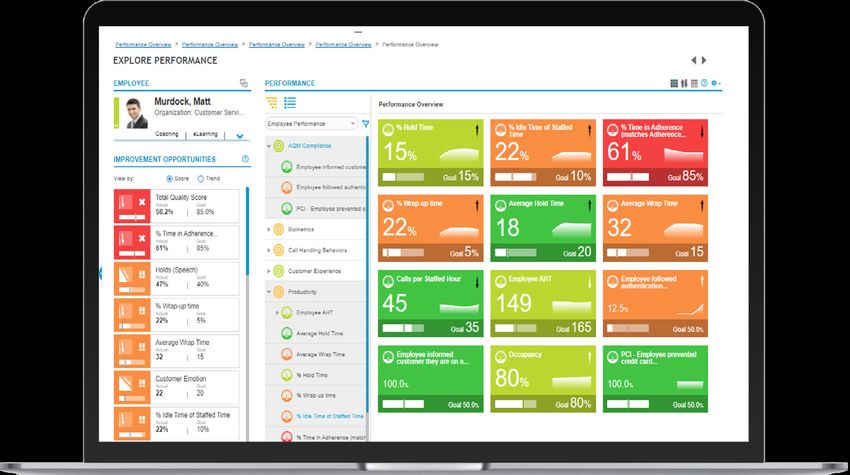Open the Improvement Opportunities help icon
This screenshot has height=475, width=850.
pyautogui.click(x=245, y=159)
